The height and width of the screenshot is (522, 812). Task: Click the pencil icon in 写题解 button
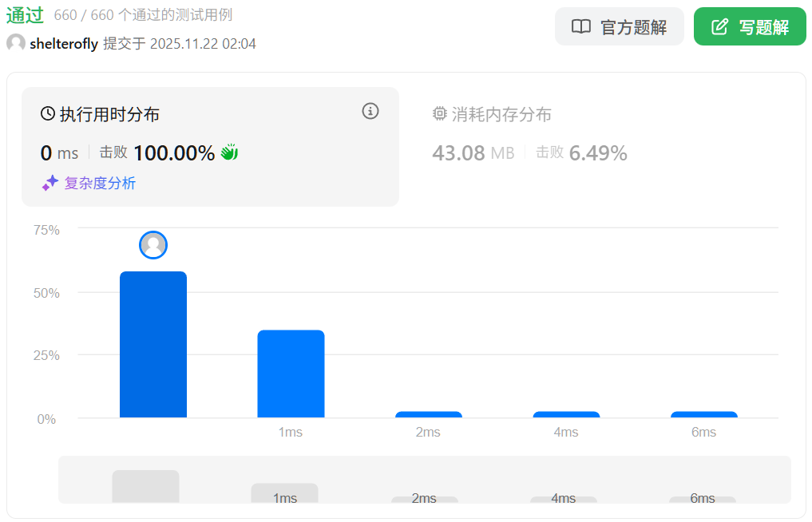719,27
